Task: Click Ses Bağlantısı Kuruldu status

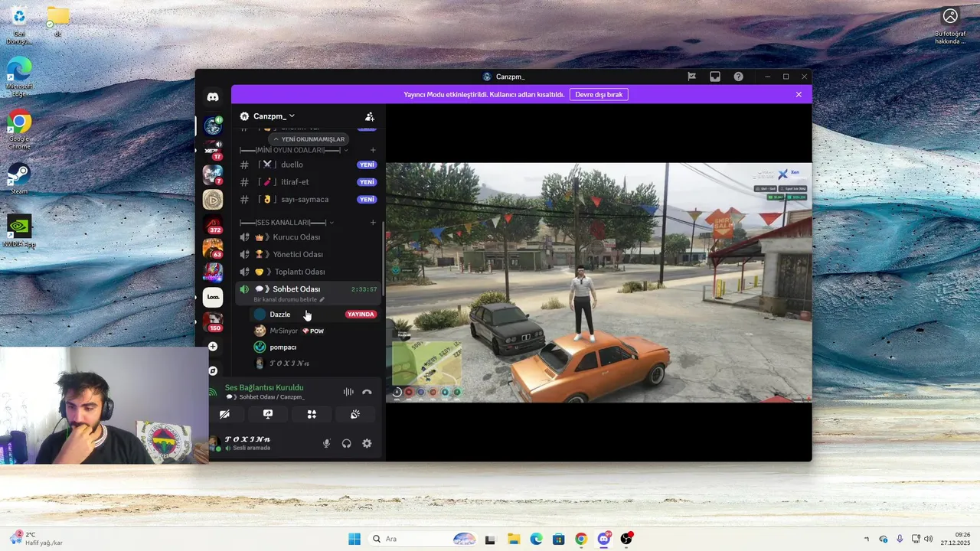Action: 264,387
